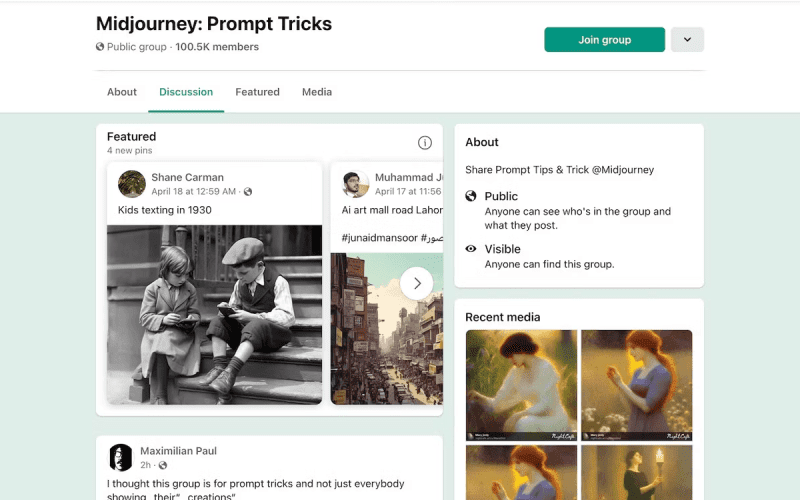Switch to the Featured tab

(x=257, y=92)
